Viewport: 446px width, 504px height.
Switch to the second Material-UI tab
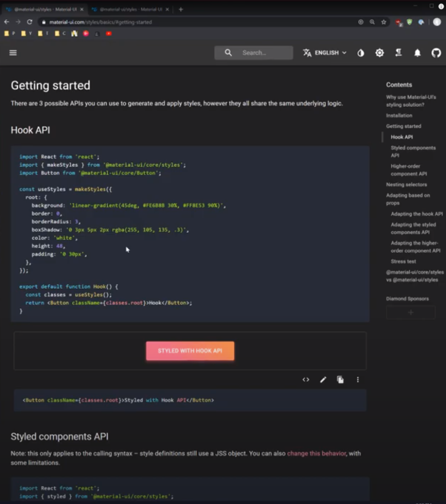[130, 9]
